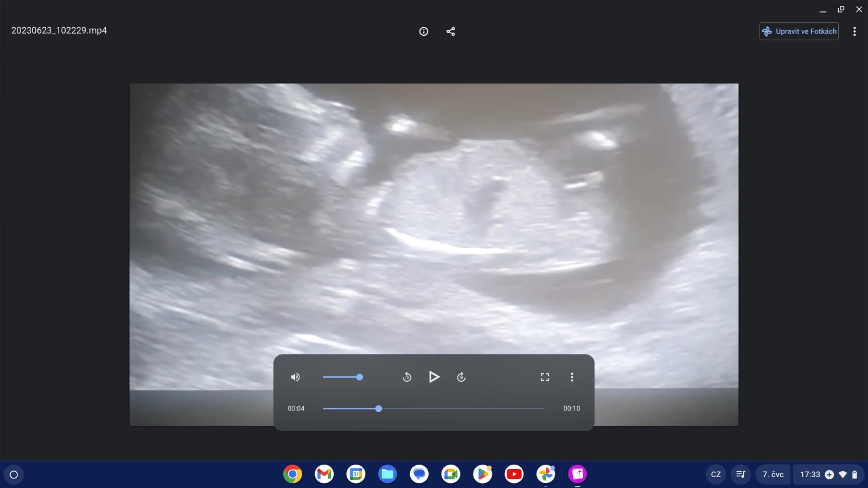Image resolution: width=868 pixels, height=488 pixels.
Task: Launch YouTube from the shelf
Action: 514,474
